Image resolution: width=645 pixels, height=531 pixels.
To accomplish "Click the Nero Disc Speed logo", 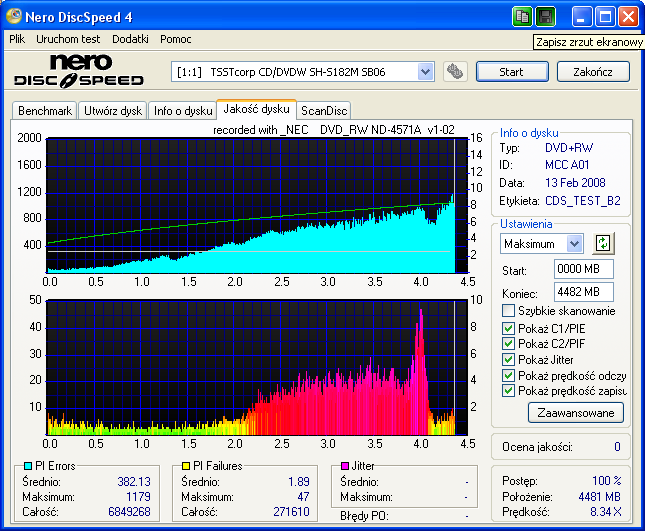I will click(79, 71).
